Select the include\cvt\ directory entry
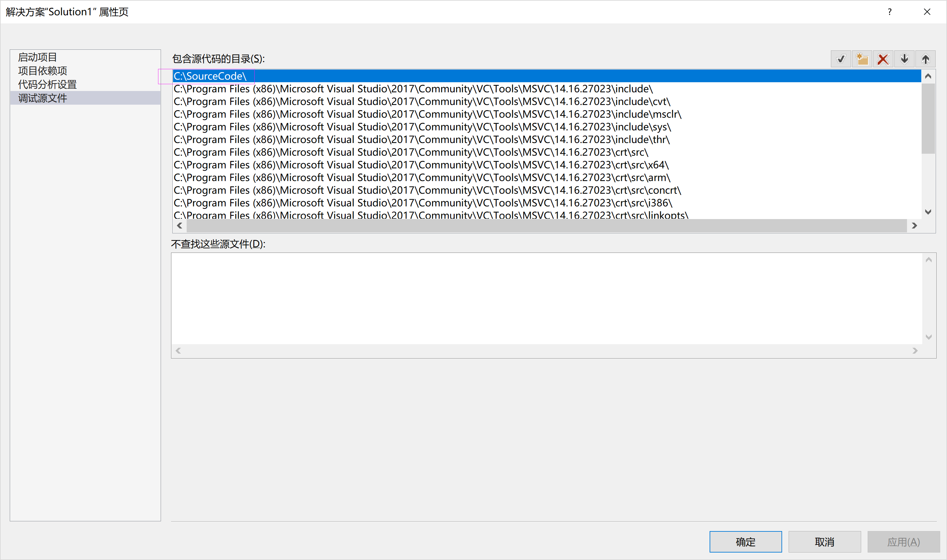Viewport: 947px width, 560px height. tap(421, 101)
